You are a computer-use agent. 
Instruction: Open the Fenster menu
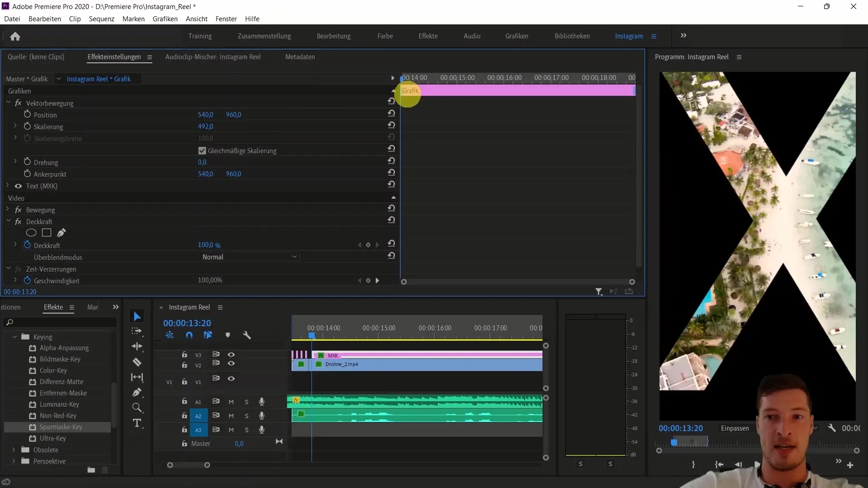click(226, 19)
